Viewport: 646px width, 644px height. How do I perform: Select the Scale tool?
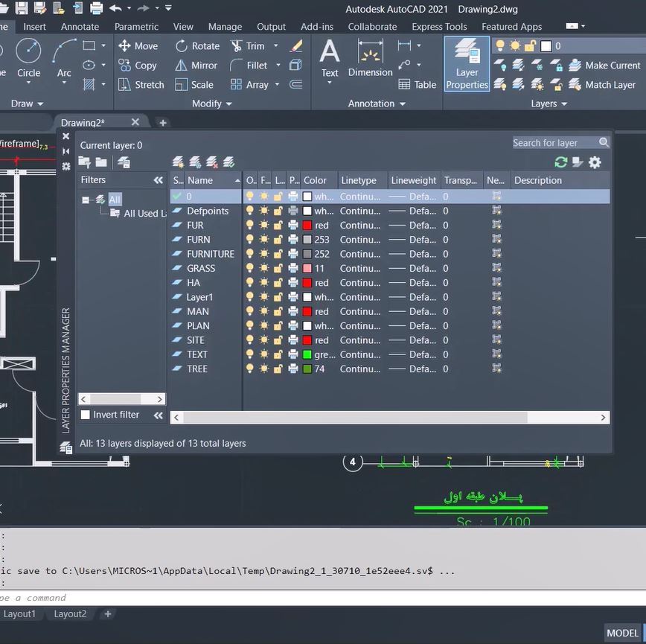194,84
